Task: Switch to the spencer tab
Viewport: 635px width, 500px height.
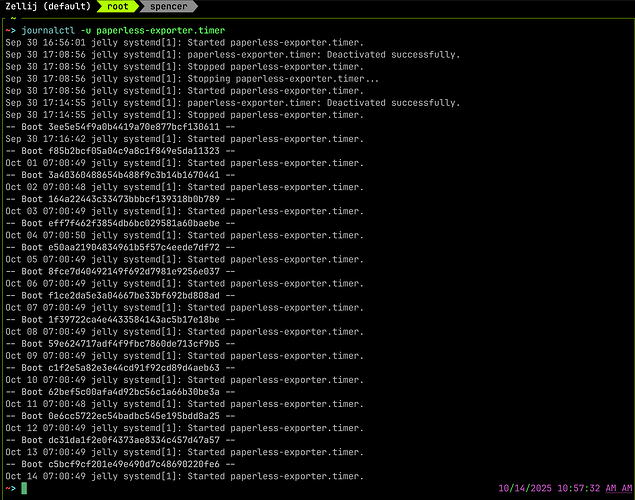Action: pyautogui.click(x=168, y=7)
